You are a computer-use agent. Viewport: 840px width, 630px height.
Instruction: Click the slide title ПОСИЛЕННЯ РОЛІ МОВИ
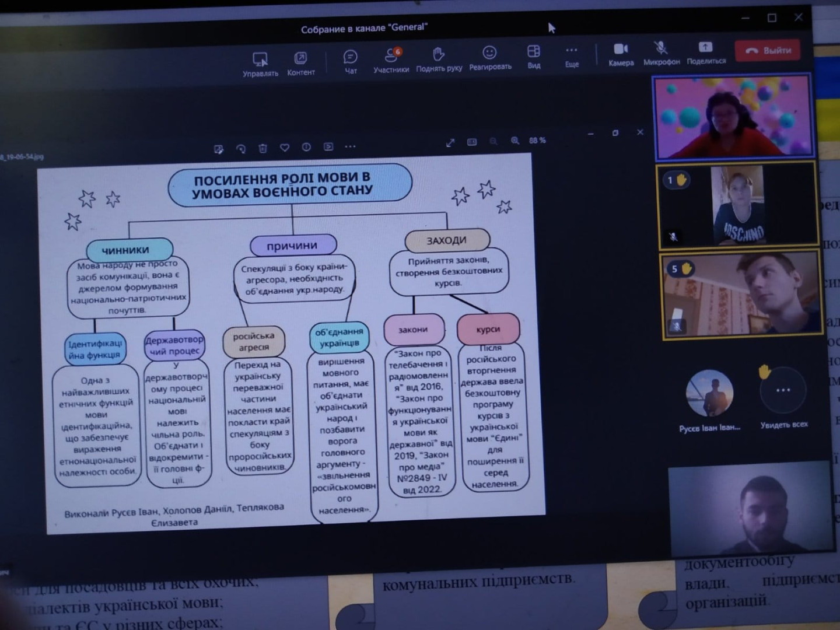[289, 184]
